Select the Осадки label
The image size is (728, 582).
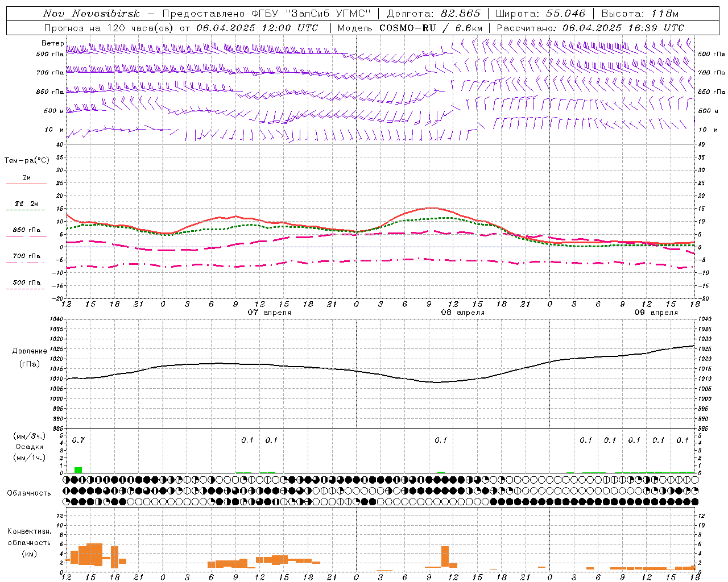29,447
